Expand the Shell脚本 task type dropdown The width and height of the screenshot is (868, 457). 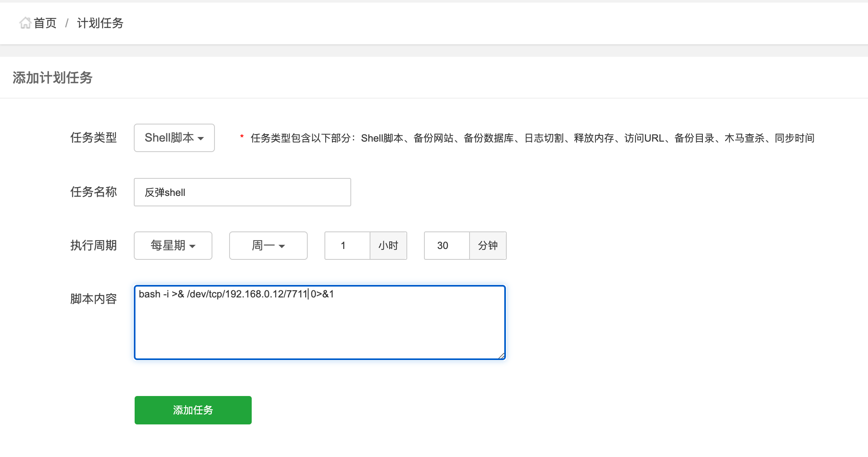coord(174,138)
